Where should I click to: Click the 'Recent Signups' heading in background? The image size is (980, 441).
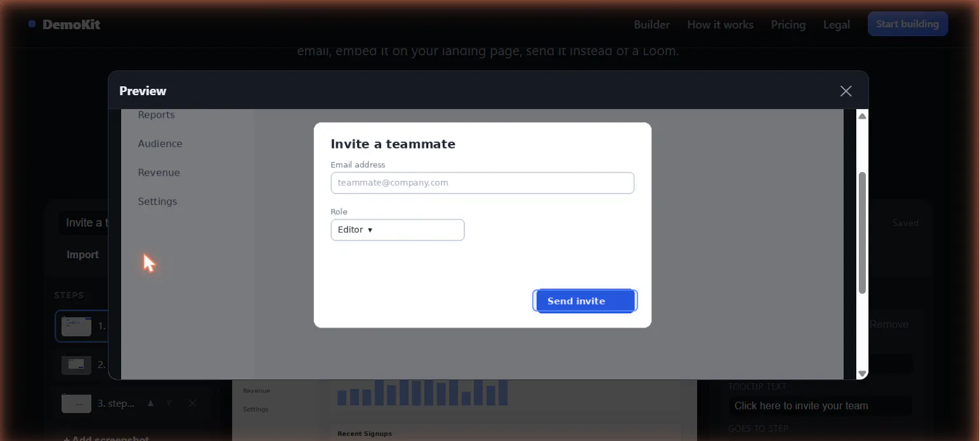[x=365, y=433]
